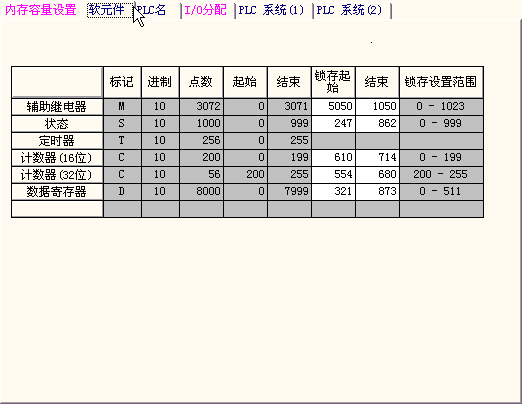This screenshot has height=404, width=522.
Task: Switch to PLC 系统(2) tab
Action: pyautogui.click(x=350, y=10)
